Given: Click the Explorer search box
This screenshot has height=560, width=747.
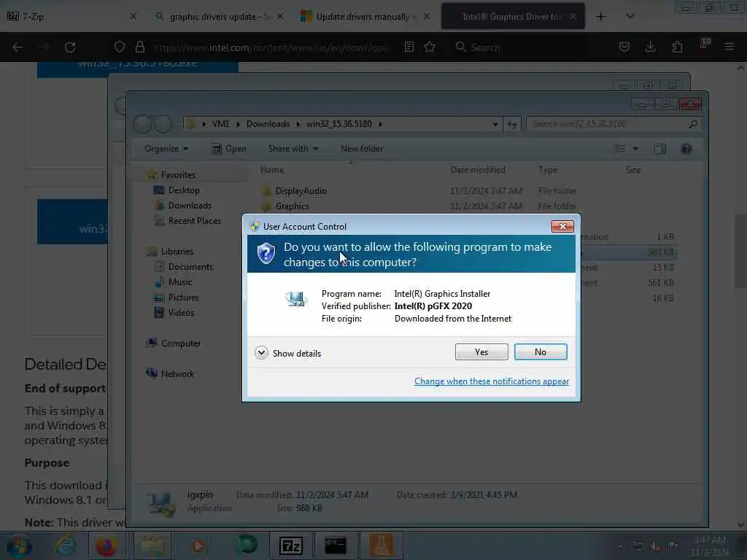Looking at the screenshot, I should click(x=614, y=124).
